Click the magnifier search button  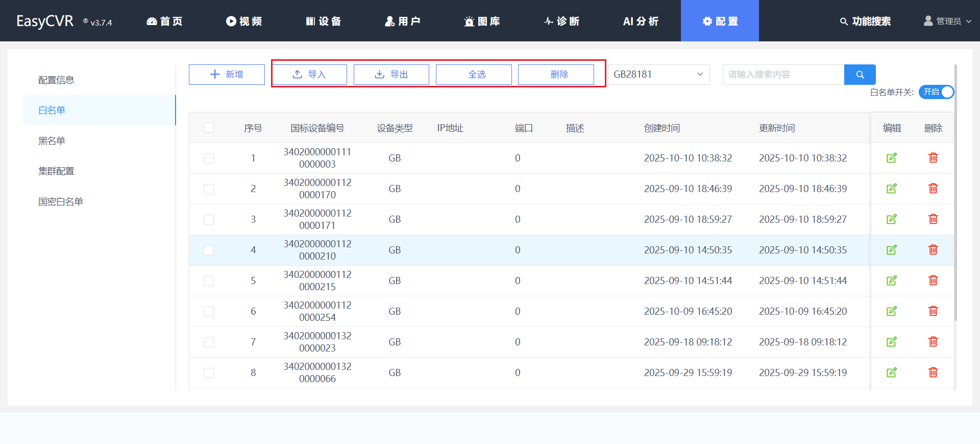[860, 75]
